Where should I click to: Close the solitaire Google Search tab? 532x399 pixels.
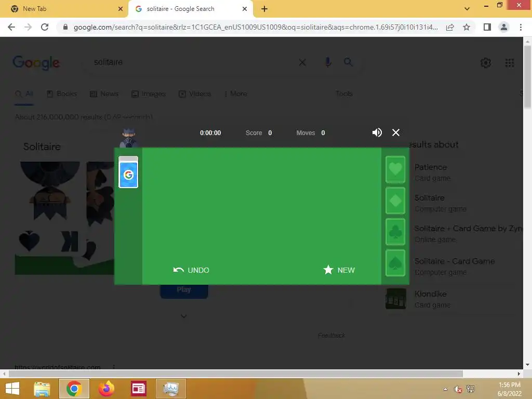point(245,9)
